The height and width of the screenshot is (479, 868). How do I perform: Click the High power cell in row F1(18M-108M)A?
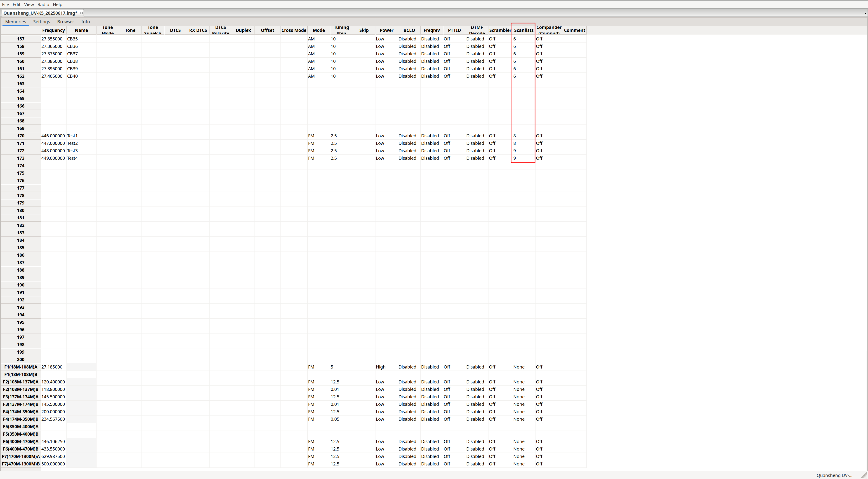(x=386, y=367)
